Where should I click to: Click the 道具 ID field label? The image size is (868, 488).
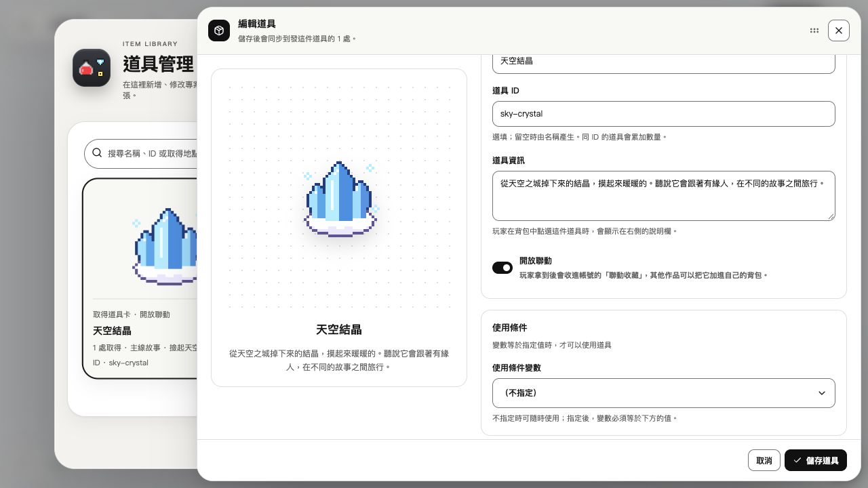point(506,91)
